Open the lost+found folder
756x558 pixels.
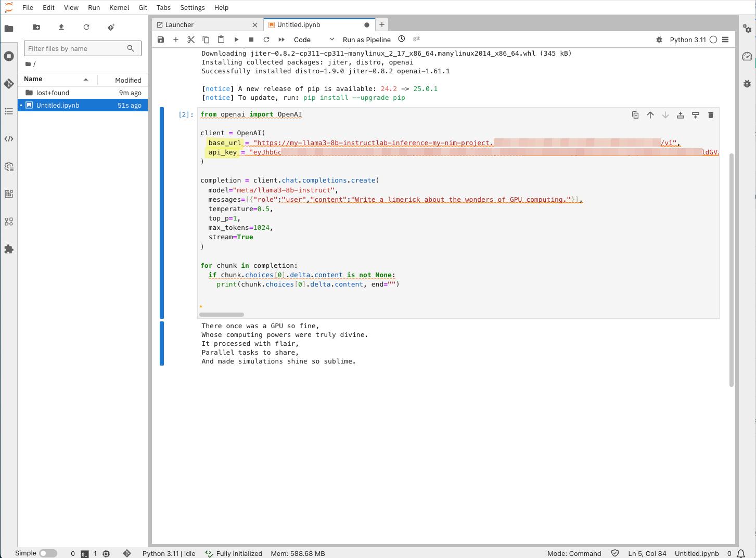(53, 93)
